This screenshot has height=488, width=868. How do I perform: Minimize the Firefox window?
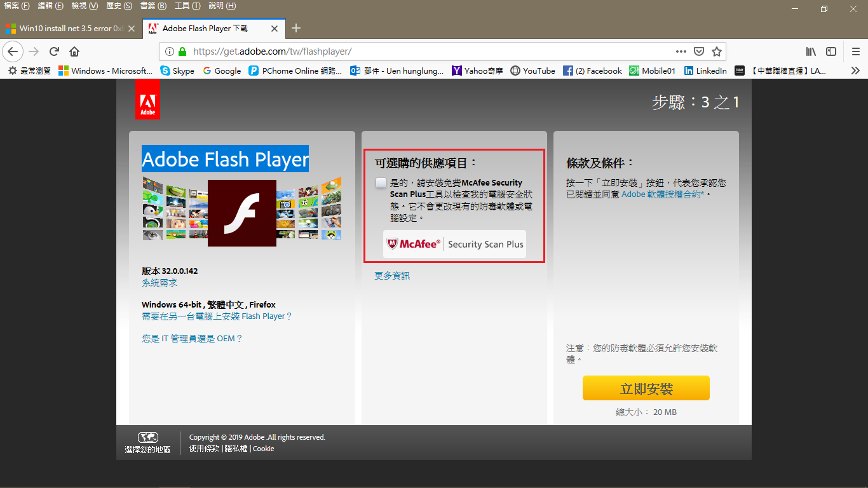795,8
